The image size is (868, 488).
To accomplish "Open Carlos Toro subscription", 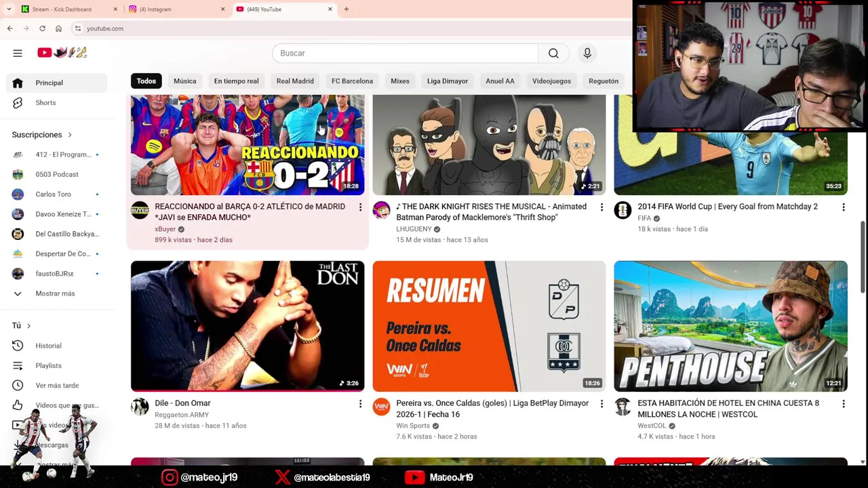I will pyautogui.click(x=57, y=194).
